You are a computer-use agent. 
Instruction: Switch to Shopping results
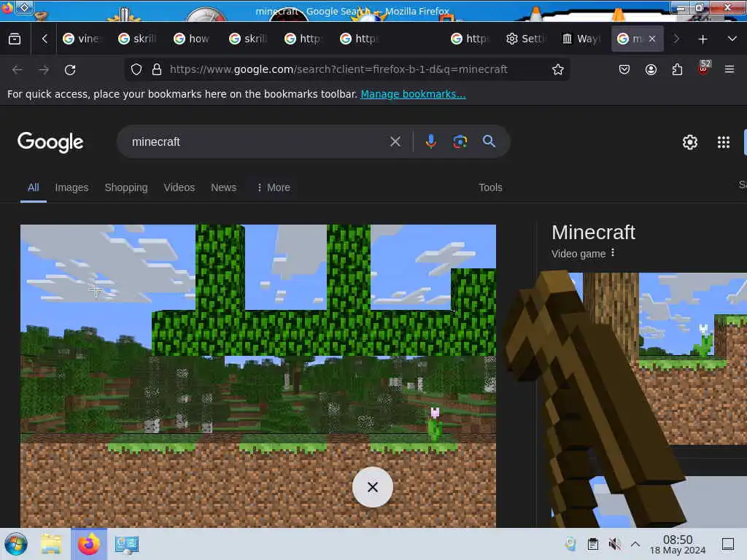coord(126,187)
